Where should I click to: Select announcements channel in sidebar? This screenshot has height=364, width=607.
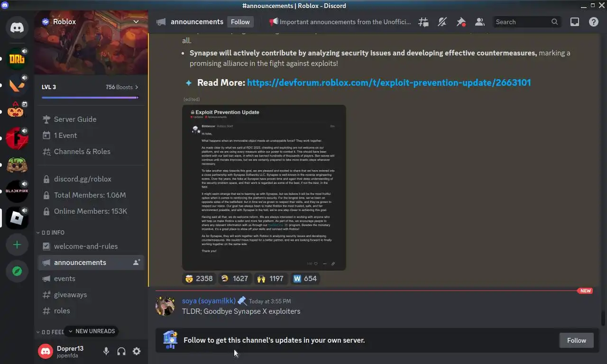point(91,263)
